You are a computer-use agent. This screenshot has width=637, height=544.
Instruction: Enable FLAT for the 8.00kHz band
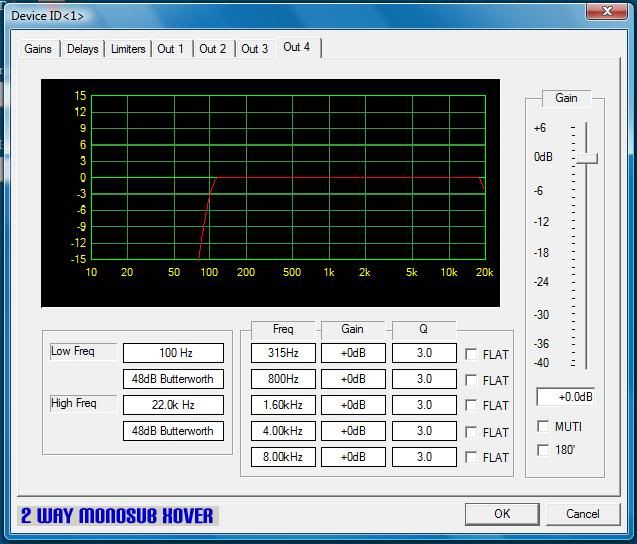[x=471, y=457]
